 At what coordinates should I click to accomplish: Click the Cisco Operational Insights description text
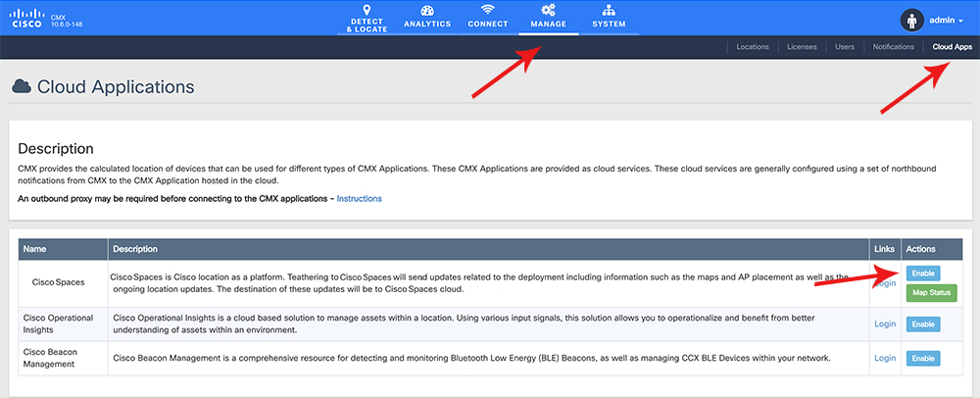(464, 323)
